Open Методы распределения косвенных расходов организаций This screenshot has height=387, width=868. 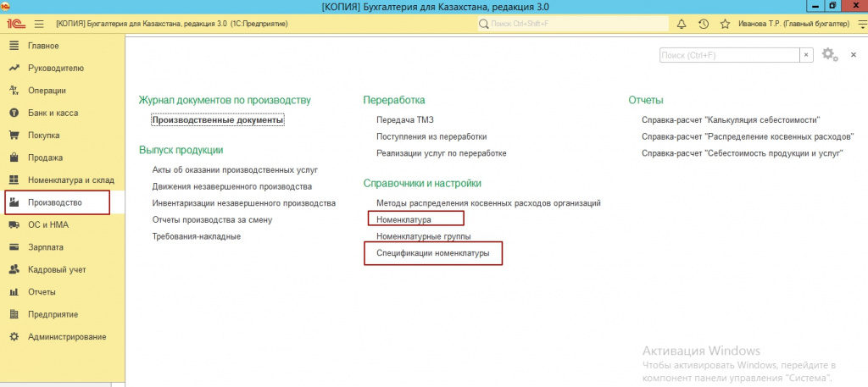(x=488, y=203)
